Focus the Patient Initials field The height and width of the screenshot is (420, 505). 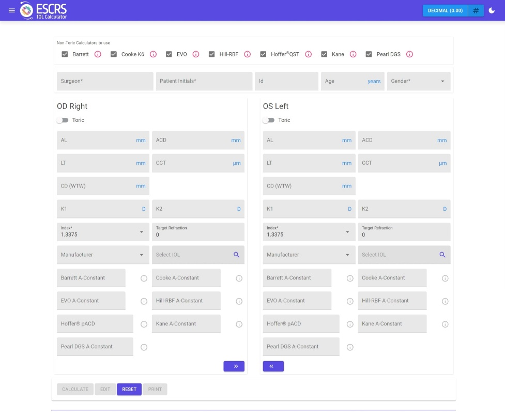(204, 81)
